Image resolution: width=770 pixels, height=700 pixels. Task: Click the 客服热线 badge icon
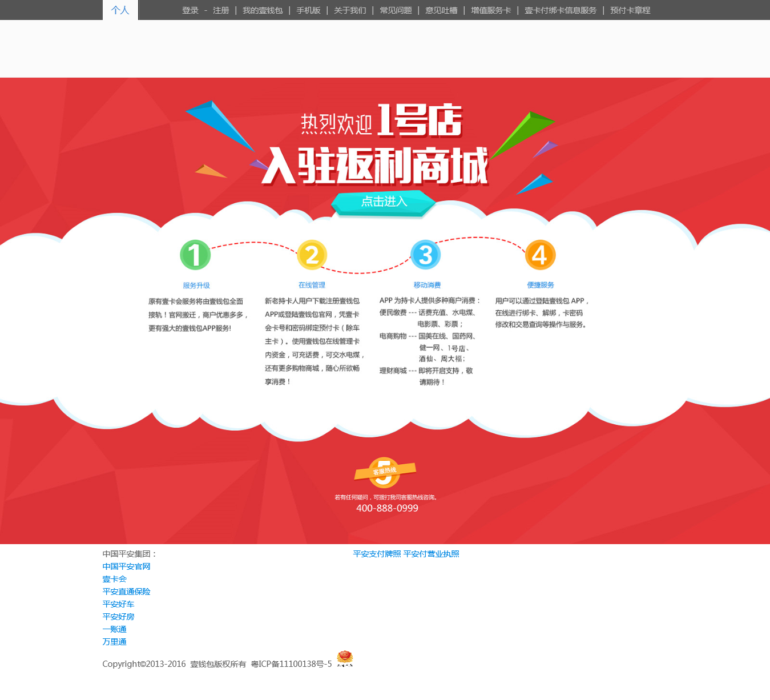tap(385, 472)
